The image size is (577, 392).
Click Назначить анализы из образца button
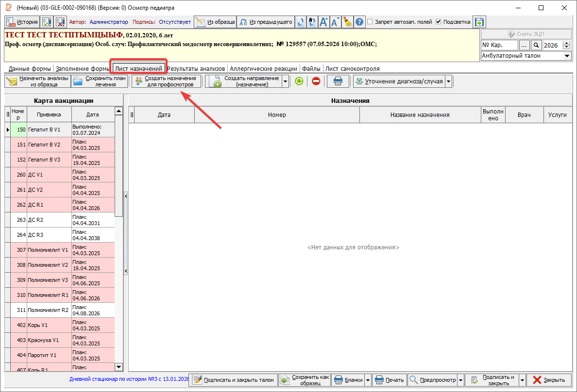[37, 82]
